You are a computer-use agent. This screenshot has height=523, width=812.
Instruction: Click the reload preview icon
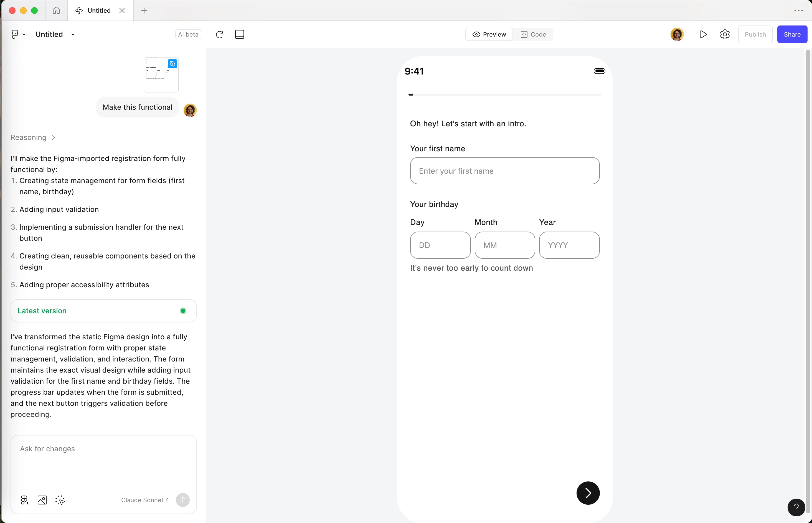219,34
